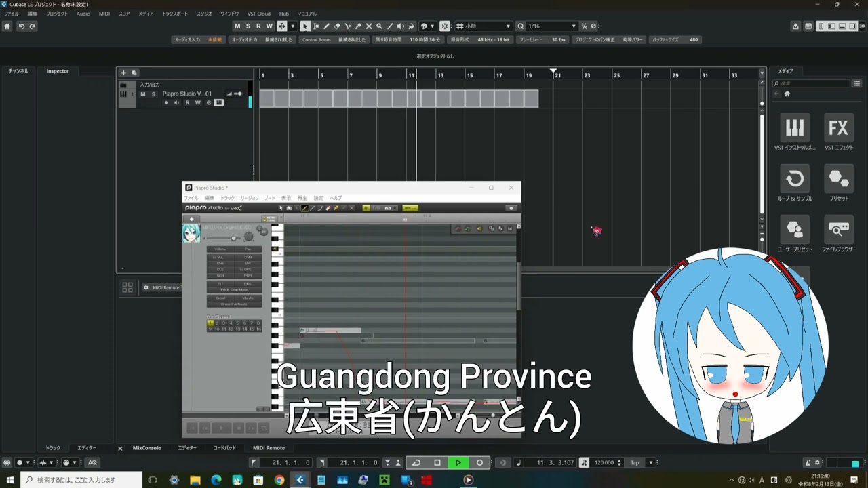Toggle global Write W automation button

(269, 26)
